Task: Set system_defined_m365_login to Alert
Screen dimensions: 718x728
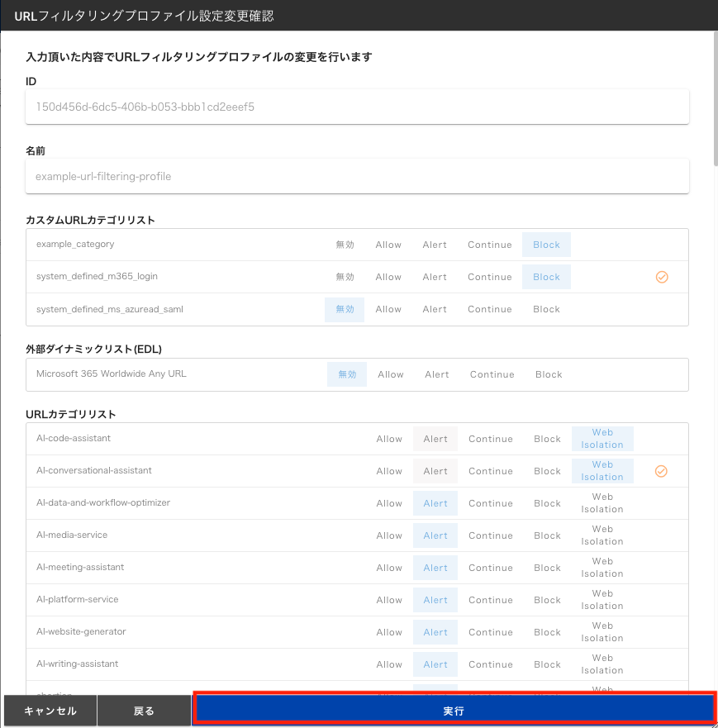Action: (435, 277)
